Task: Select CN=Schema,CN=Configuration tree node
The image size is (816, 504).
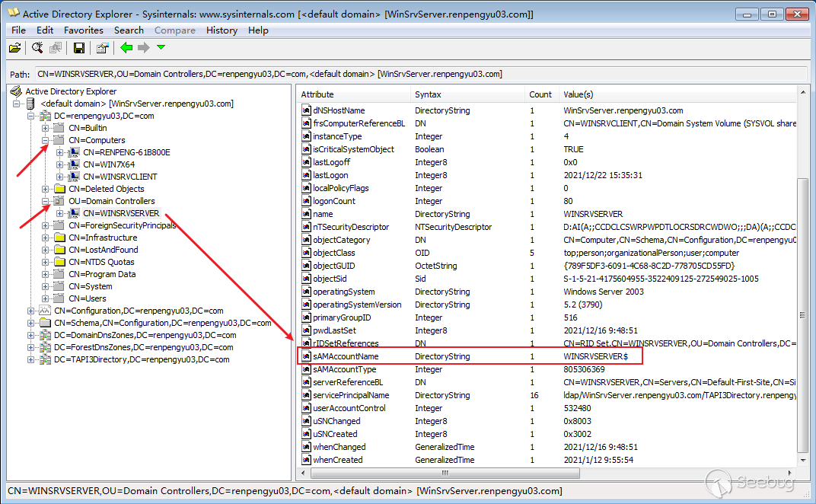Action: point(162,323)
